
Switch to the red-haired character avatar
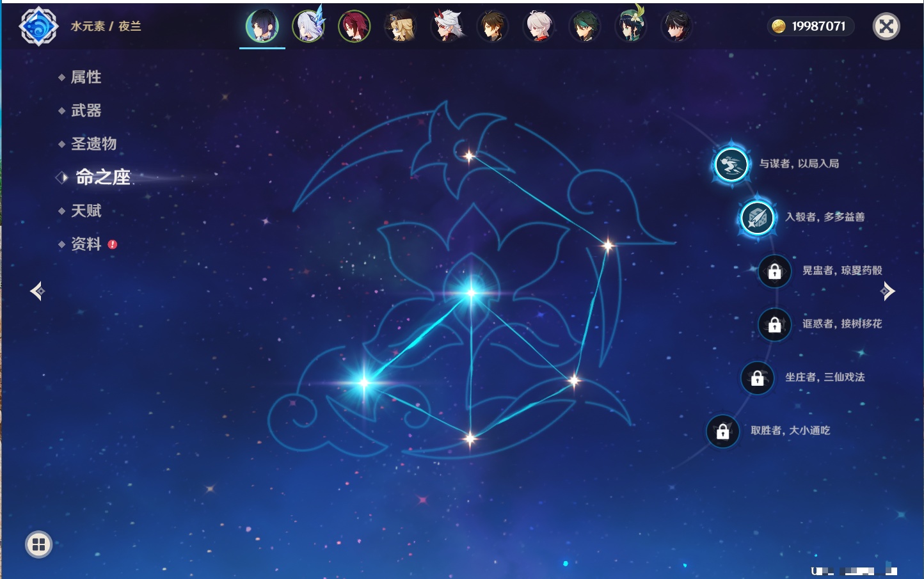354,26
